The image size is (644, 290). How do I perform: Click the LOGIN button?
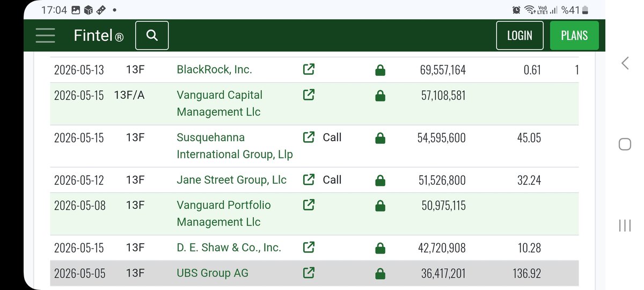[x=519, y=35]
